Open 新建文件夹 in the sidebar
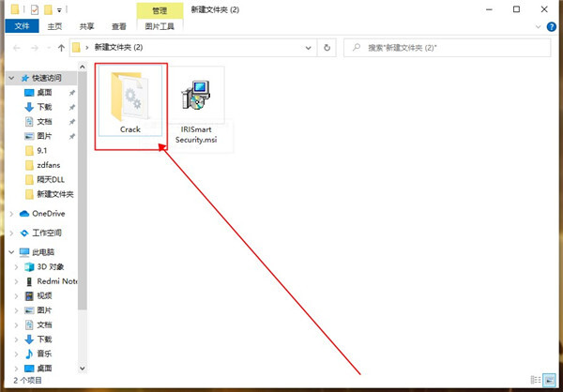Image resolution: width=563 pixels, height=392 pixels. click(x=55, y=194)
